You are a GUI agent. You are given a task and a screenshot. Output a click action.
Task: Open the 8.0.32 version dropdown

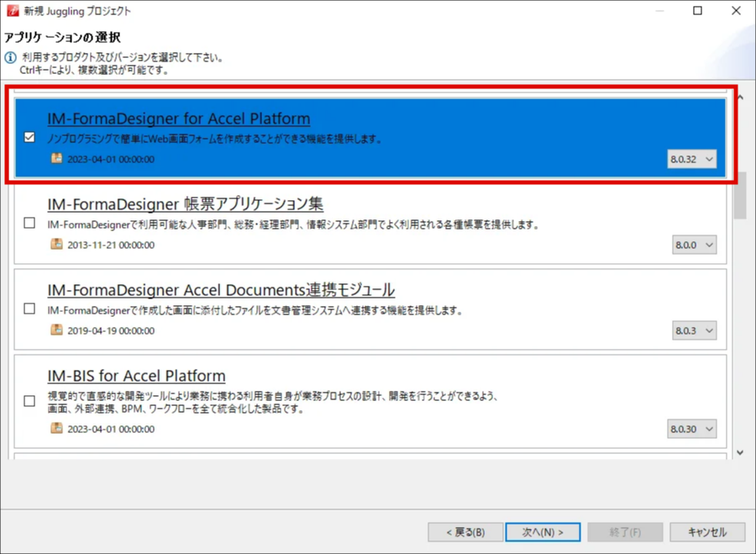[x=692, y=159]
